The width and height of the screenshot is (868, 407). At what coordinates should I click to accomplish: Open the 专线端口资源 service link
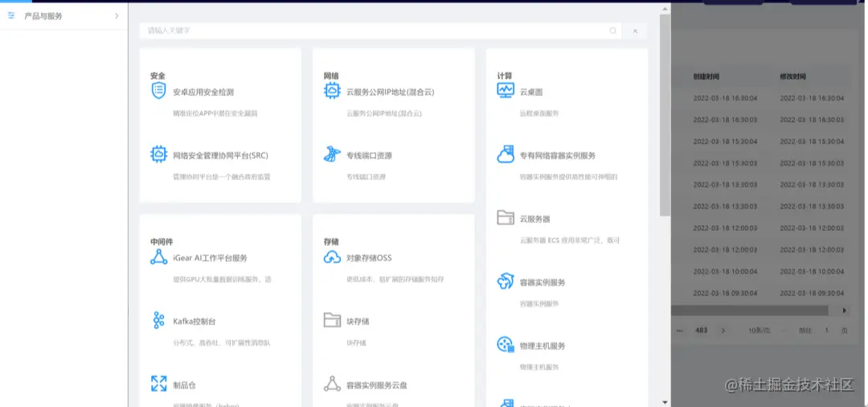click(x=369, y=155)
